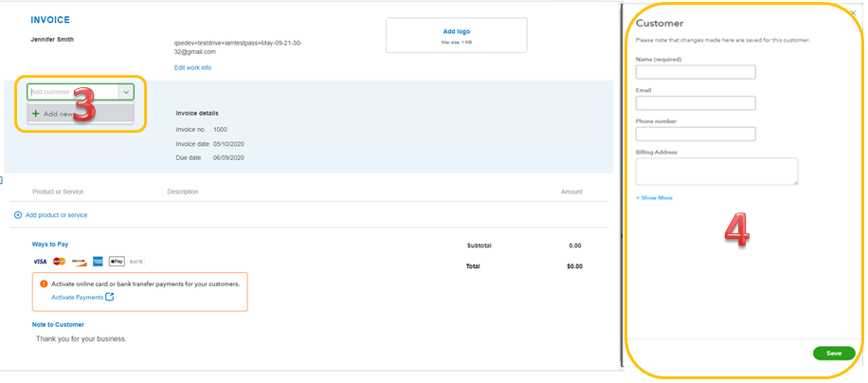
Task: Click the plus icon beside Add product
Action: click(18, 215)
